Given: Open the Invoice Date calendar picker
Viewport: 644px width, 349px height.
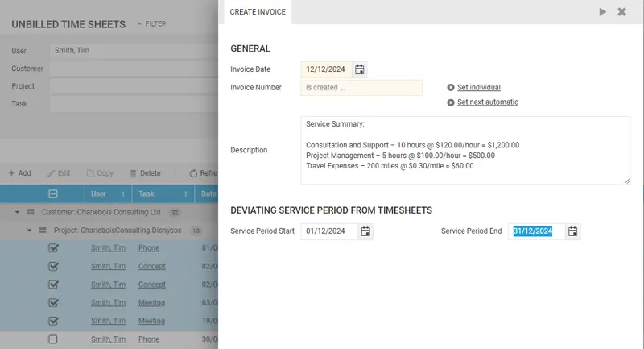Looking at the screenshot, I should point(360,70).
